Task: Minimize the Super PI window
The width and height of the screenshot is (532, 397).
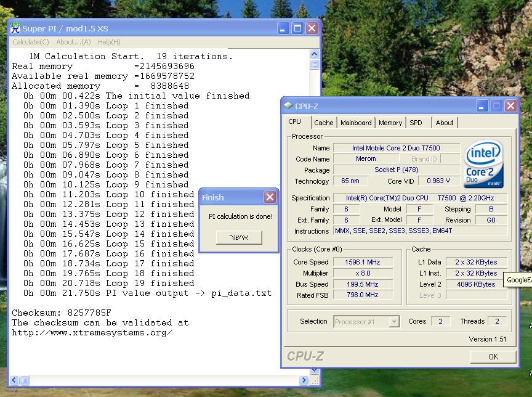Action: (283, 28)
